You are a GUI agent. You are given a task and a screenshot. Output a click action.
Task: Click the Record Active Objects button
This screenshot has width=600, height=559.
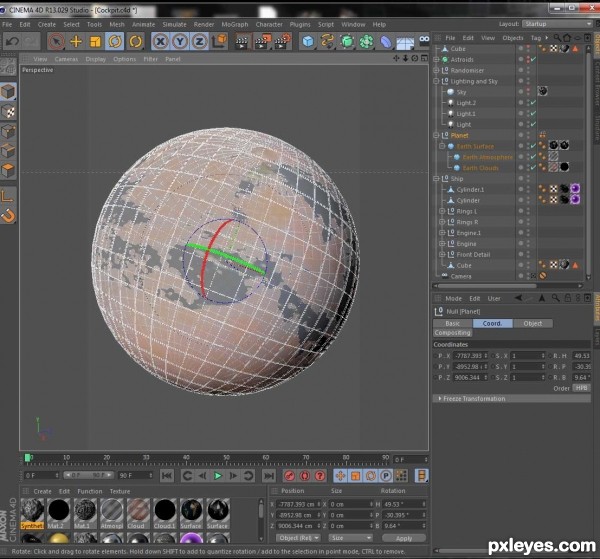[x=290, y=476]
